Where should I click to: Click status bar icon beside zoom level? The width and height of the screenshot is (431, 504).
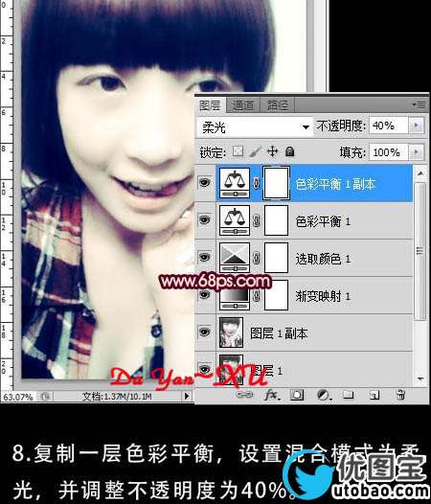tap(45, 397)
